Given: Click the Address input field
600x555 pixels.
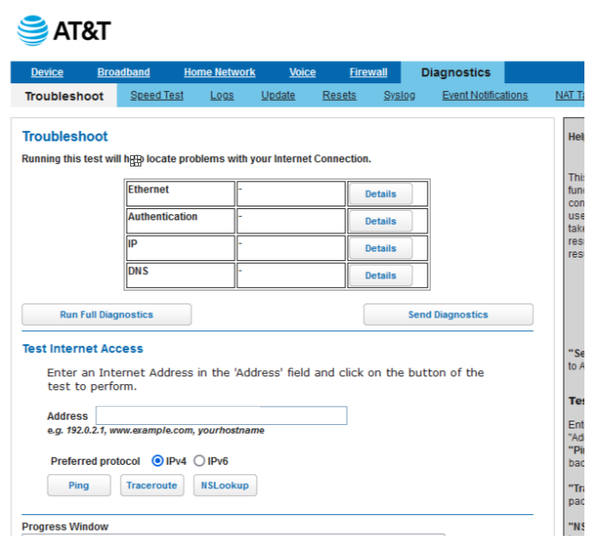Looking at the screenshot, I should (x=221, y=416).
